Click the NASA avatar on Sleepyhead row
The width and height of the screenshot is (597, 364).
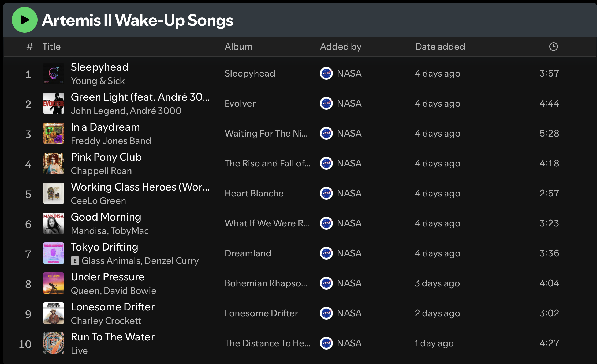(x=326, y=73)
